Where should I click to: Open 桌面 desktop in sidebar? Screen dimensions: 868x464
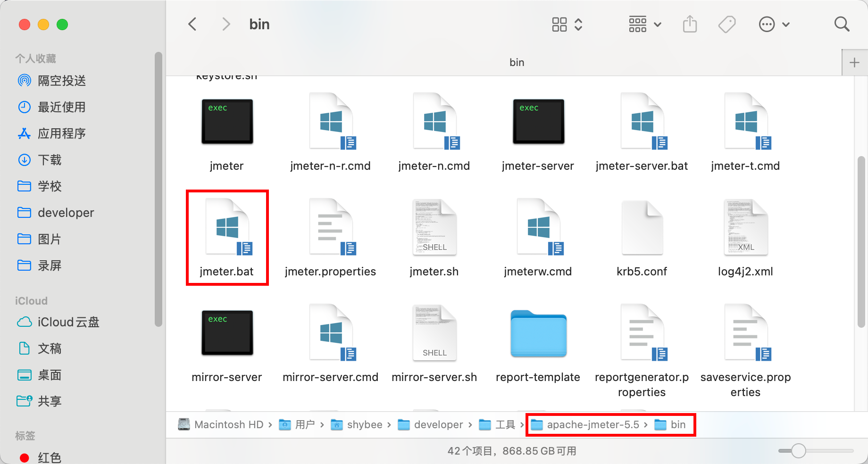pyautogui.click(x=40, y=375)
